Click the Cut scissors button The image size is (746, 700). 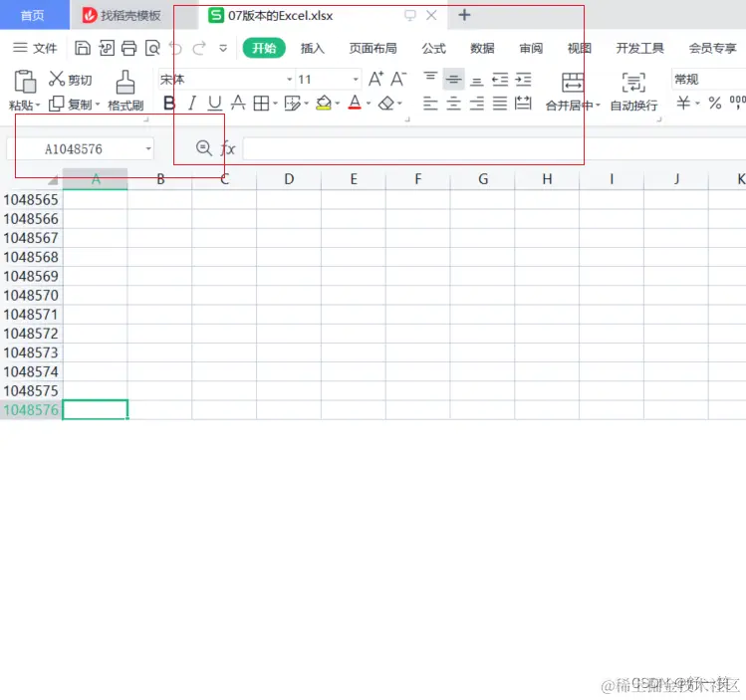tap(70, 80)
